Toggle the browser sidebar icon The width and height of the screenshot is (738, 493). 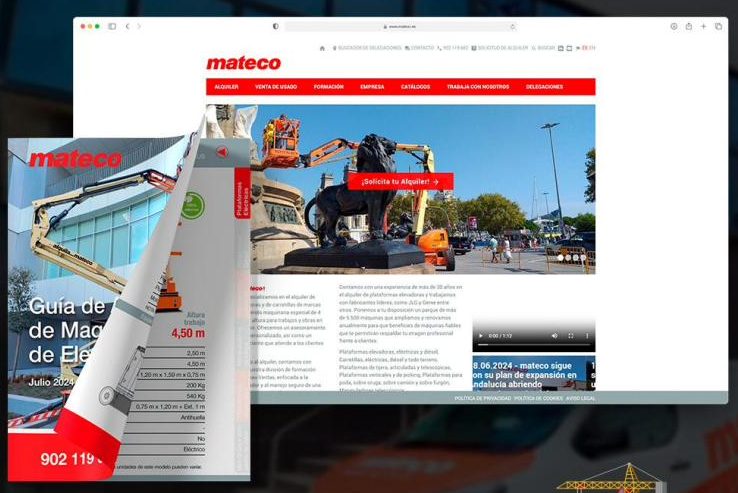(112, 26)
